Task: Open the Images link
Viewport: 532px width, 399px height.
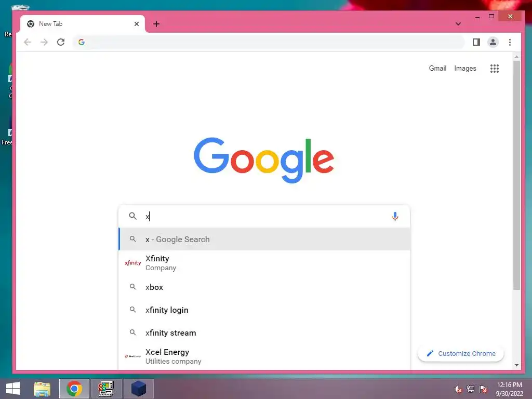Action: [x=465, y=69]
